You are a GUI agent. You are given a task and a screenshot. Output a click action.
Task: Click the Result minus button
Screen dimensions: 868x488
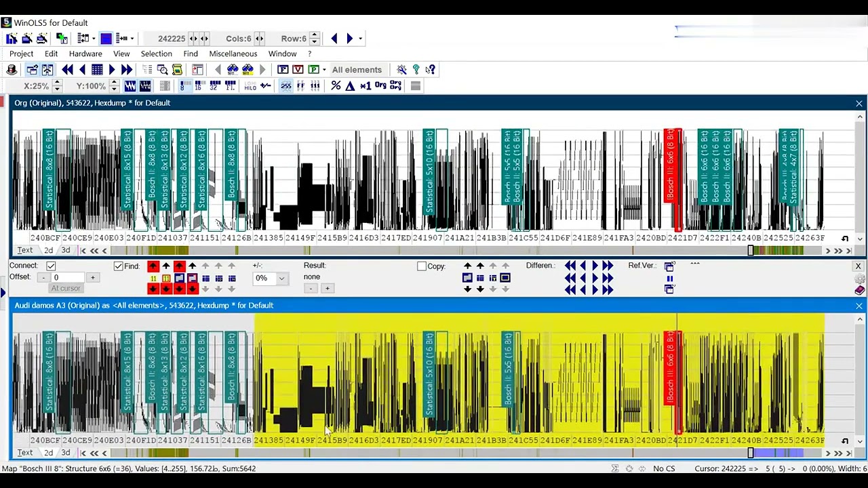(x=311, y=289)
